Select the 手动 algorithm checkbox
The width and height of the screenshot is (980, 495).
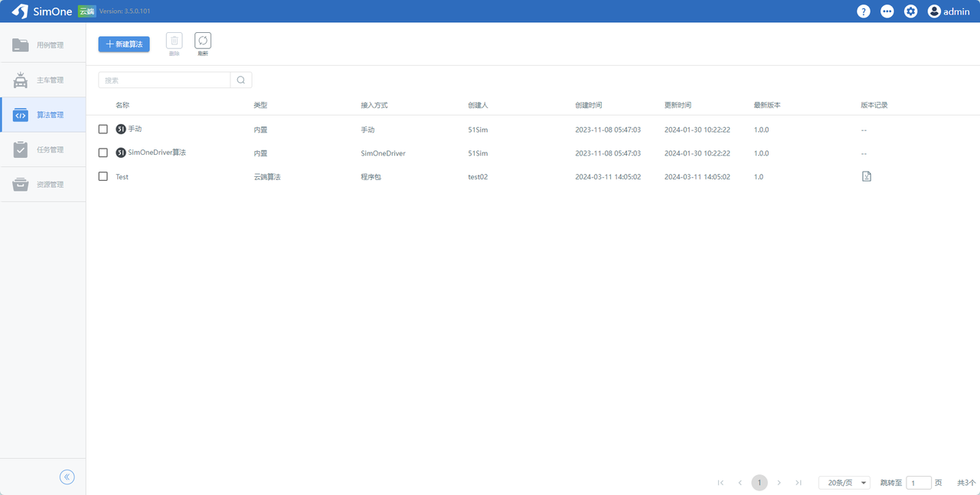tap(103, 129)
